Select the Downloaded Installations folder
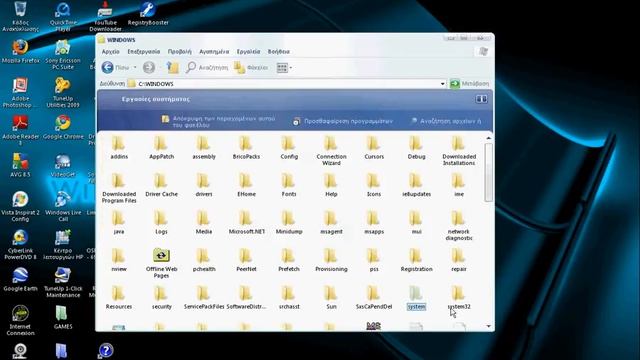The height and width of the screenshot is (360, 640). click(x=459, y=151)
